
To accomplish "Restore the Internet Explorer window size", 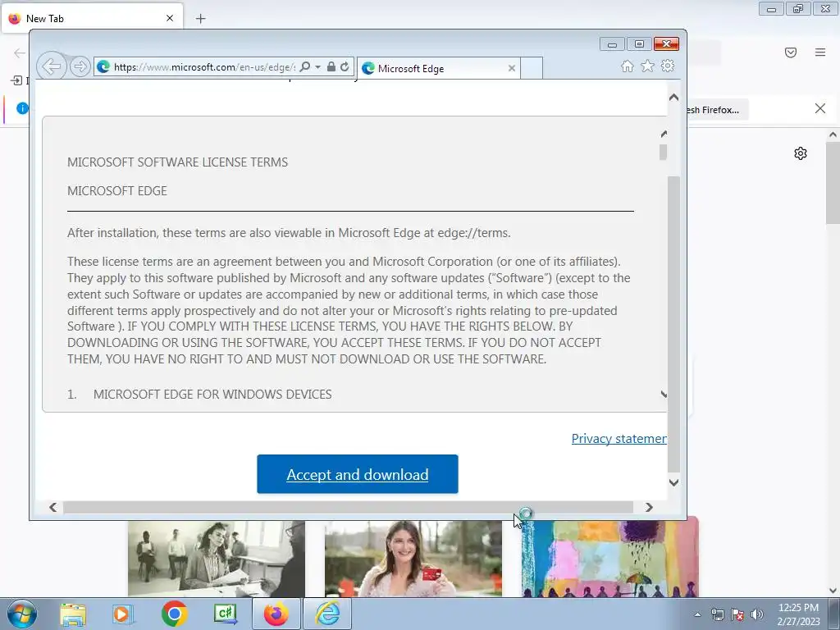I will (639, 44).
